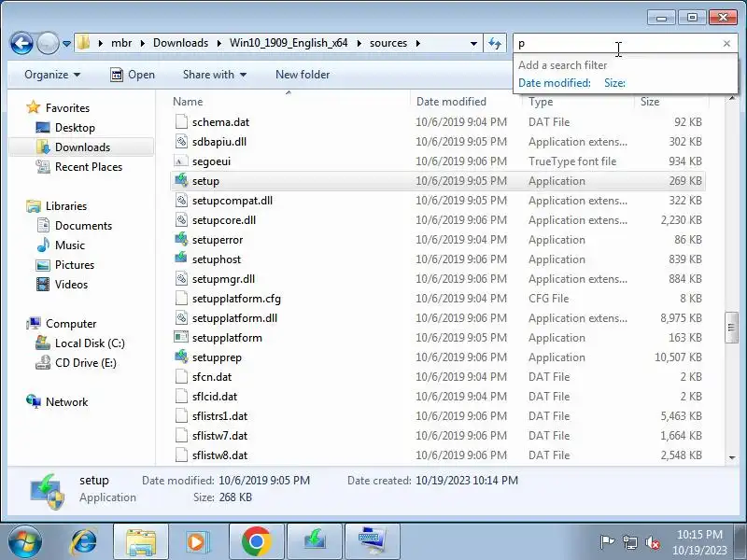
Task: Expand the arrow after 'sources' breadcrumb
Action: pyautogui.click(x=417, y=43)
